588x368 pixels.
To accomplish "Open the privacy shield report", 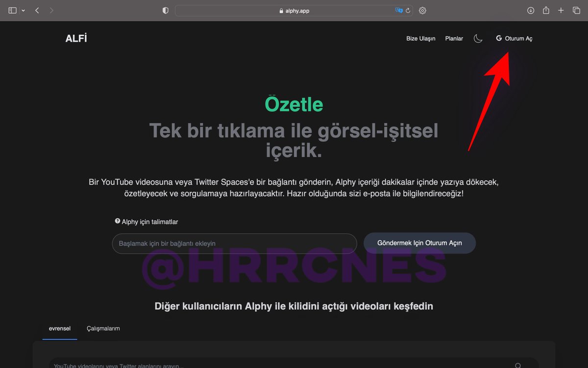I will point(166,10).
